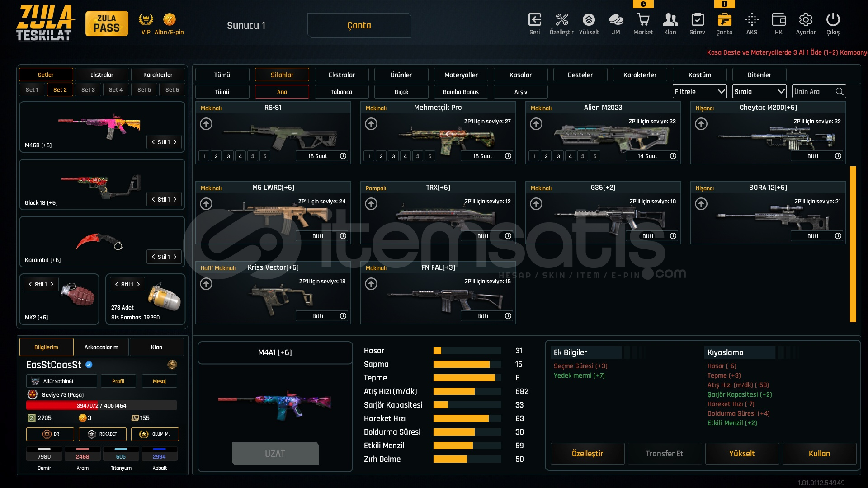Click next style arrow for Karambit
This screenshot has height=488, width=868.
175,257
